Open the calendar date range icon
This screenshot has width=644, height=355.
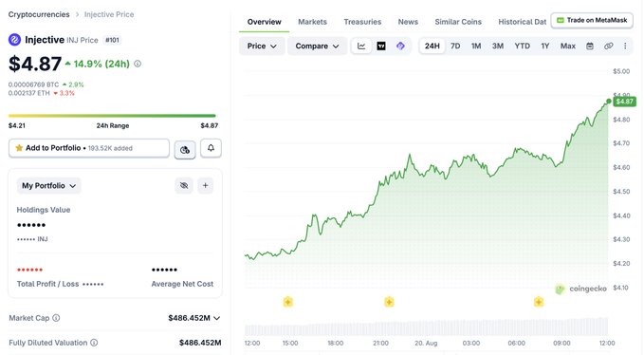click(590, 46)
